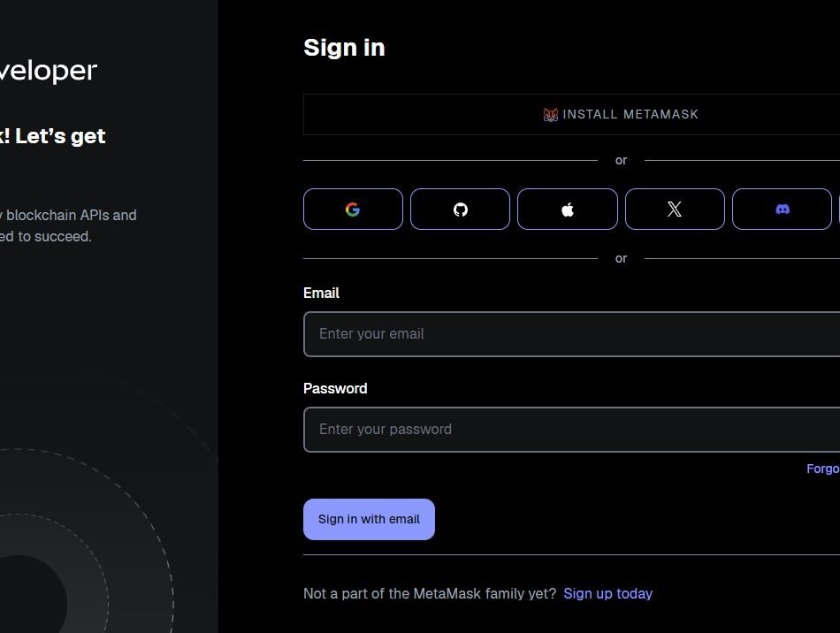The height and width of the screenshot is (633, 840).
Task: Sign in using the Google account option
Action: point(353,209)
